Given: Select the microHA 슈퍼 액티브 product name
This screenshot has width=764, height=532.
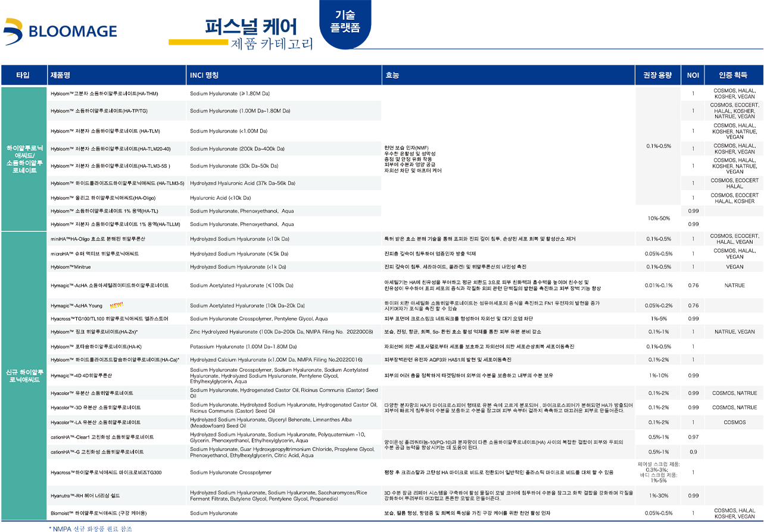Looking at the screenshot, I should coord(95,254).
